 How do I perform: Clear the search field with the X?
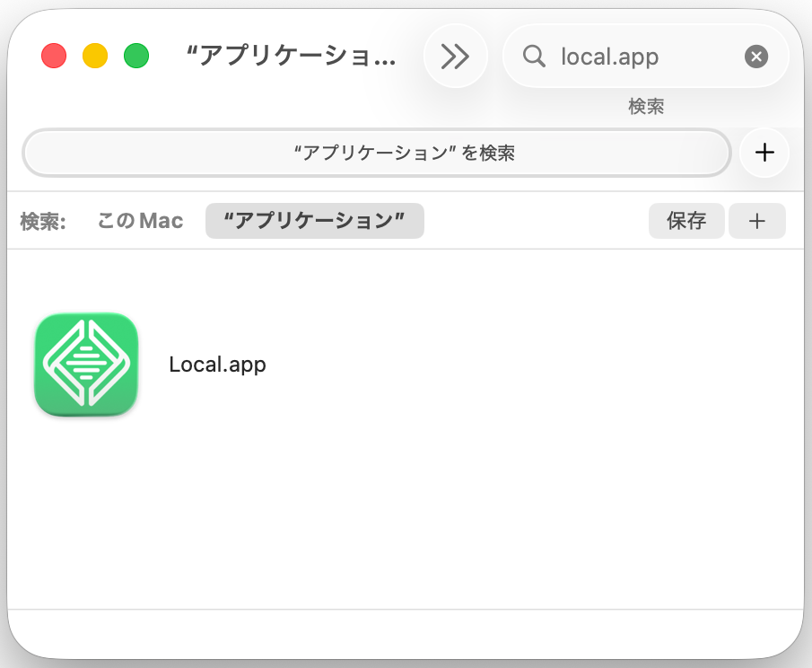pyautogui.click(x=756, y=56)
